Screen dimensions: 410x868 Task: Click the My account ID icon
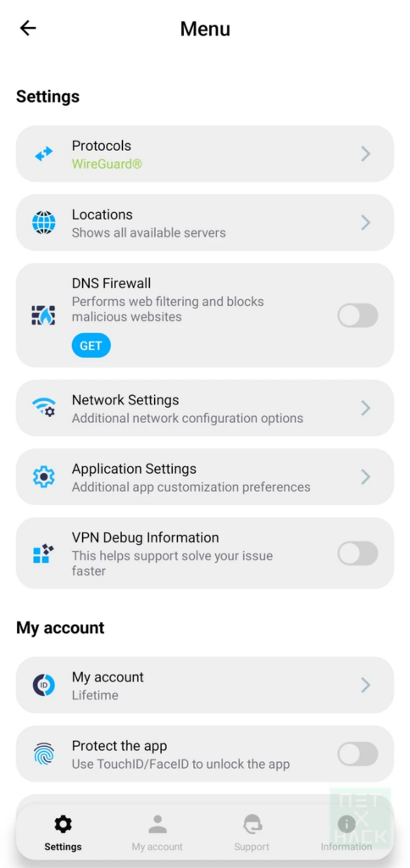click(x=44, y=685)
